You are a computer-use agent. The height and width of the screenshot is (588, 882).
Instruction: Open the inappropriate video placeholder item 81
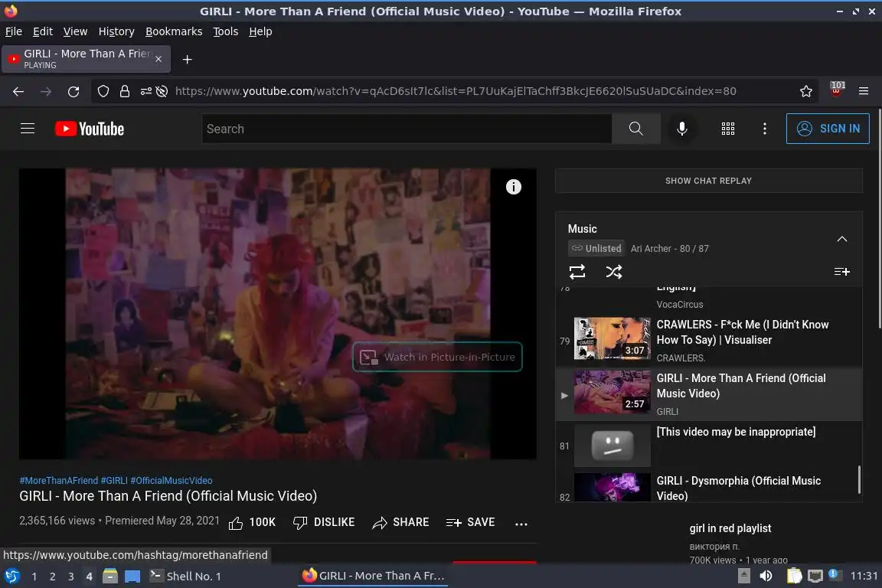click(x=709, y=445)
